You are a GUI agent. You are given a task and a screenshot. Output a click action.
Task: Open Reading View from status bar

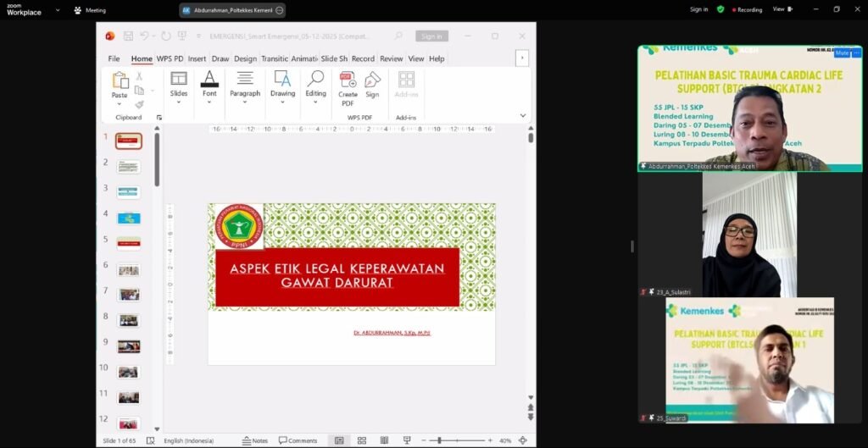(x=384, y=440)
